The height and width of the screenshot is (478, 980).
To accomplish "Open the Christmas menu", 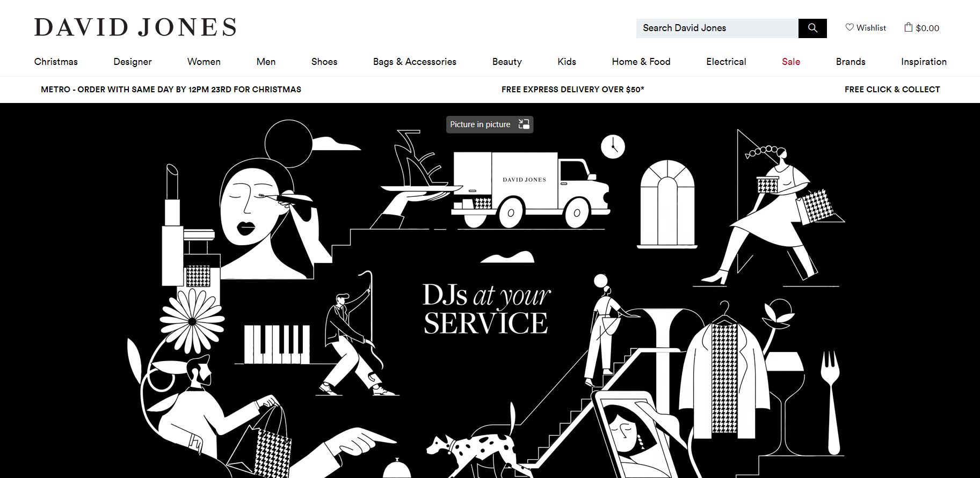I will 56,62.
